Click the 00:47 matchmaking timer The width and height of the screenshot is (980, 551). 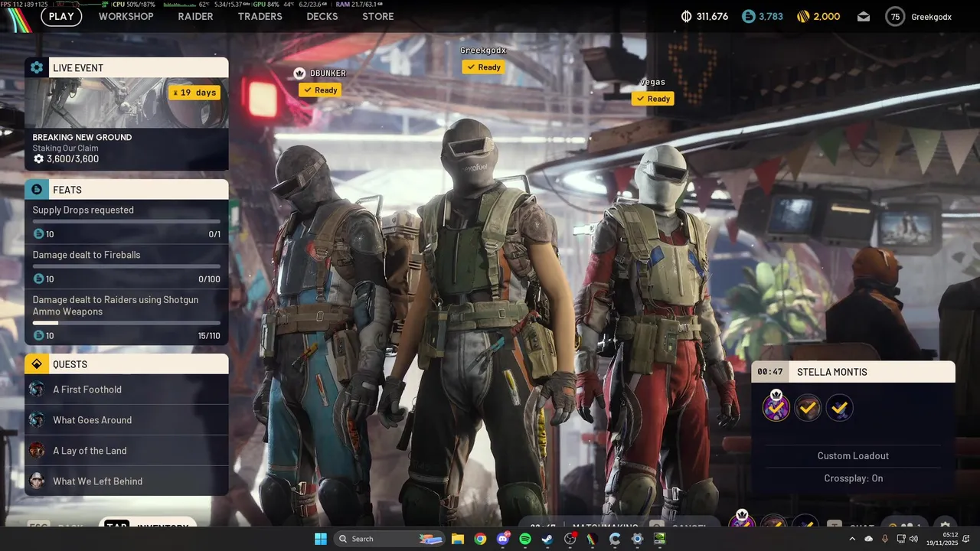tap(770, 372)
